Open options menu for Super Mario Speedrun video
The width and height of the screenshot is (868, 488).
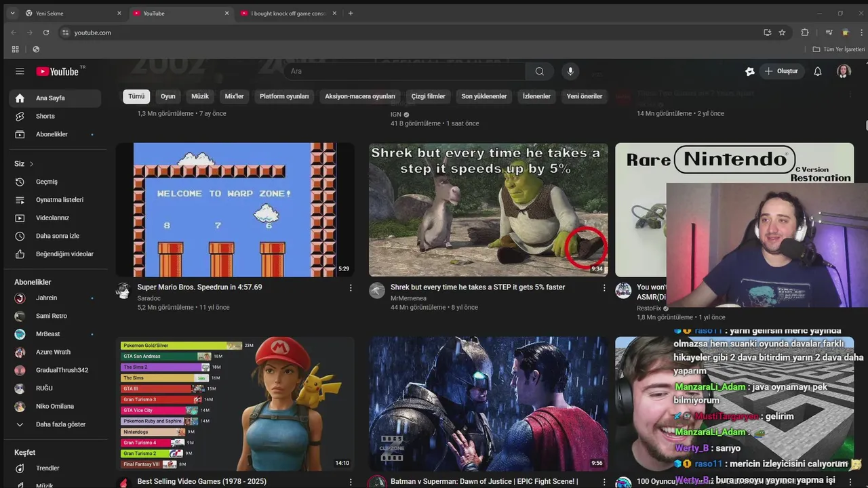[x=351, y=288]
